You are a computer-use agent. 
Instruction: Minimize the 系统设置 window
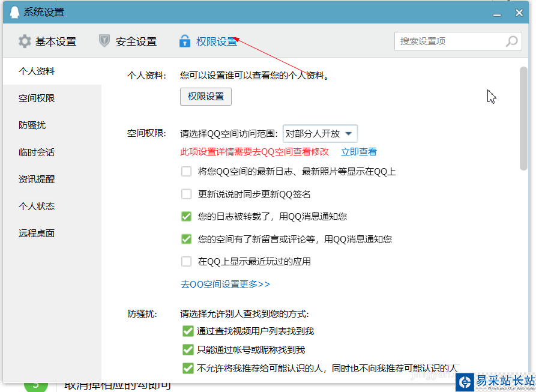497,15
